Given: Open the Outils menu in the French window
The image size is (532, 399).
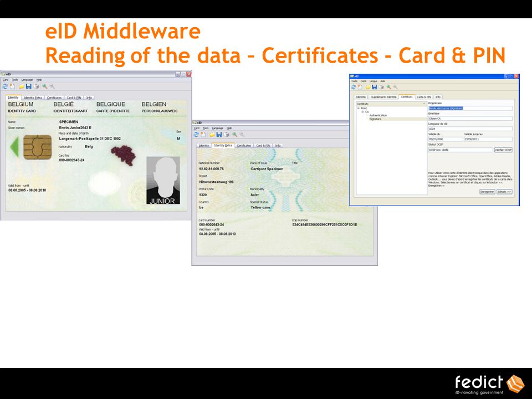Looking at the screenshot, I should [x=364, y=81].
